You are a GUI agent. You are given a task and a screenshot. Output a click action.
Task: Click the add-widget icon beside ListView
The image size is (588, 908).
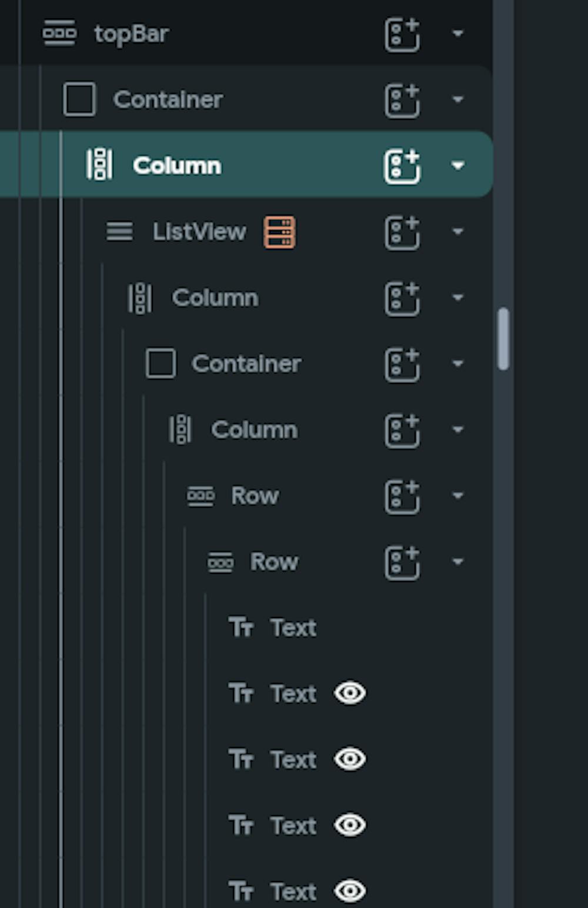(x=402, y=232)
